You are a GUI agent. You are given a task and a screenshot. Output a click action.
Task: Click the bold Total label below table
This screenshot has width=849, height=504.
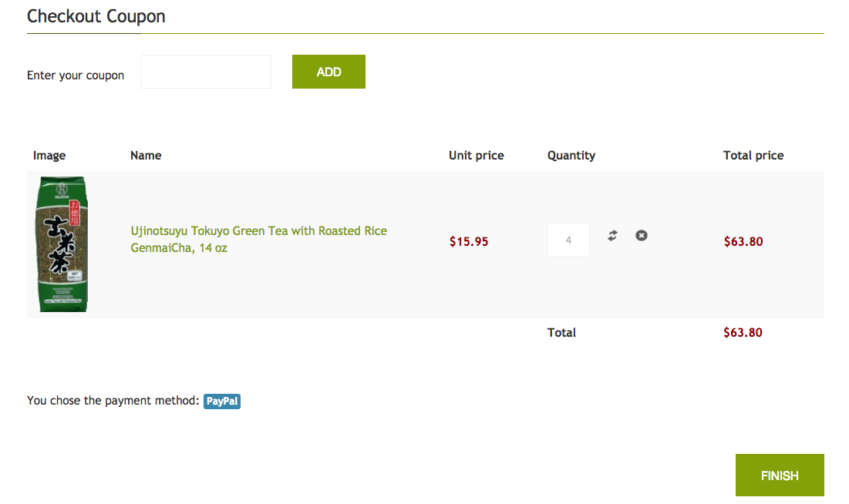click(561, 333)
